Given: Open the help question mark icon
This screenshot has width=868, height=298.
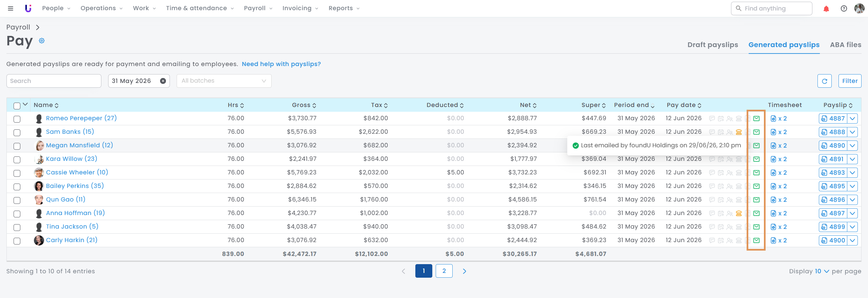Looking at the screenshot, I should pyautogui.click(x=844, y=8).
